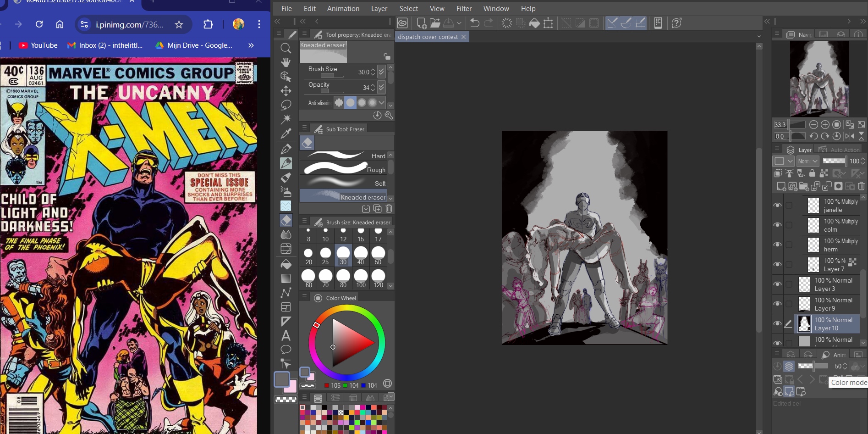Viewport: 868px width, 434px height.
Task: Click the zoom-in plus button in Navigator
Action: [x=825, y=125]
